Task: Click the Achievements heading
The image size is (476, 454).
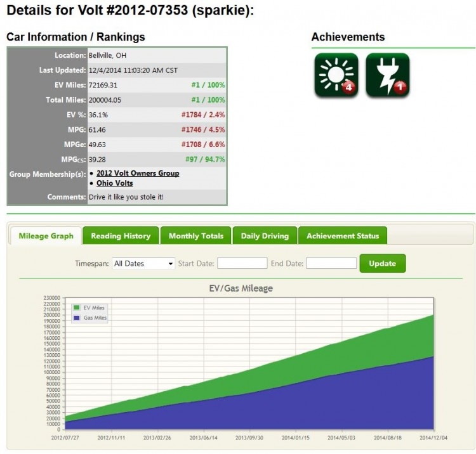Action: (348, 37)
